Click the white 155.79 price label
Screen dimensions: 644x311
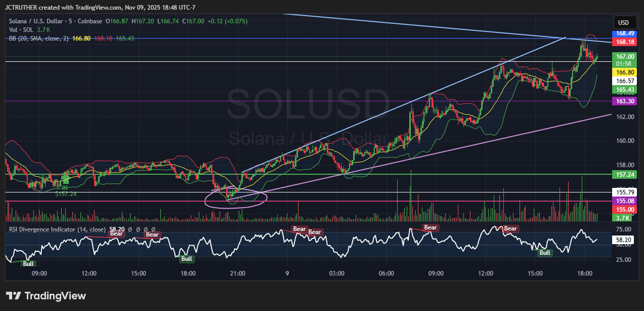point(624,192)
